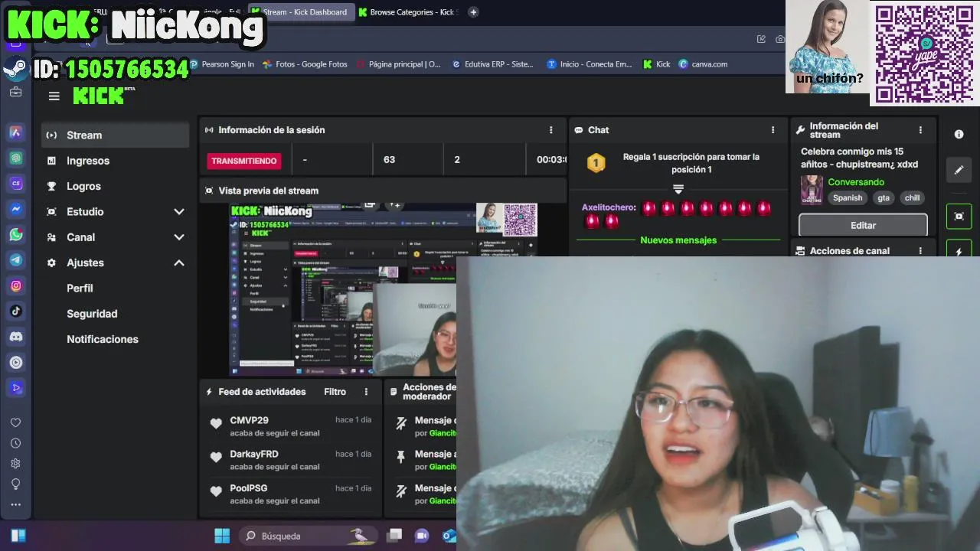Click the pencil edit icon on right rail
The width and height of the screenshot is (980, 551).
(x=959, y=170)
